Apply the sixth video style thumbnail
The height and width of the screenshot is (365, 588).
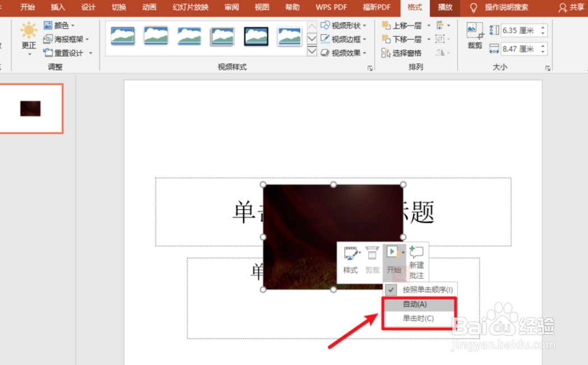[290, 36]
